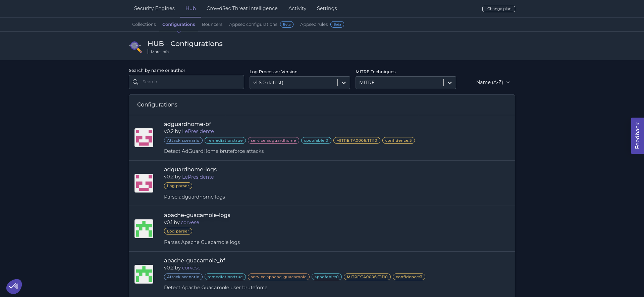Image resolution: width=644 pixels, height=297 pixels.
Task: Switch to the Security Engines tab
Action: (154, 8)
